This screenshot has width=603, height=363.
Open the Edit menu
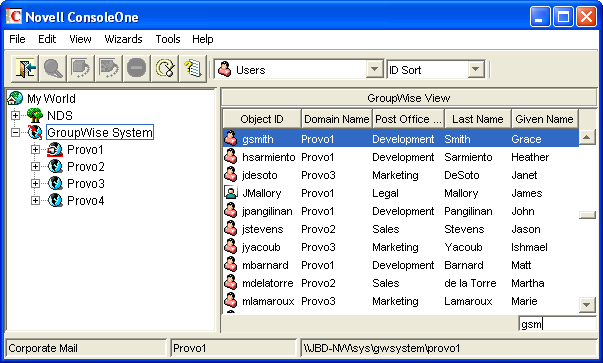coord(47,39)
